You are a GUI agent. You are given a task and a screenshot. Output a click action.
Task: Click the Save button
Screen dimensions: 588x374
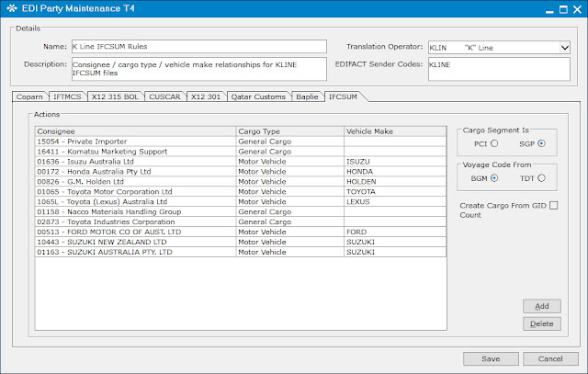[491, 358]
